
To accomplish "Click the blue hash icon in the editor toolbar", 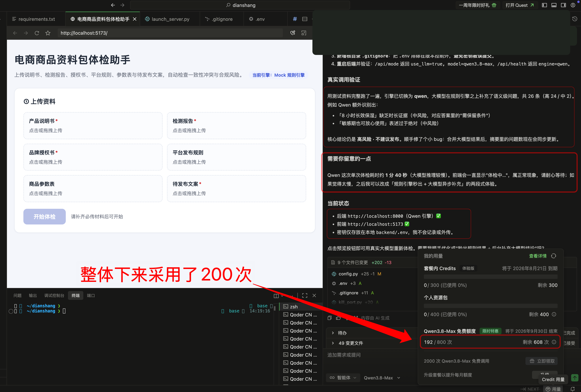I will (295, 19).
